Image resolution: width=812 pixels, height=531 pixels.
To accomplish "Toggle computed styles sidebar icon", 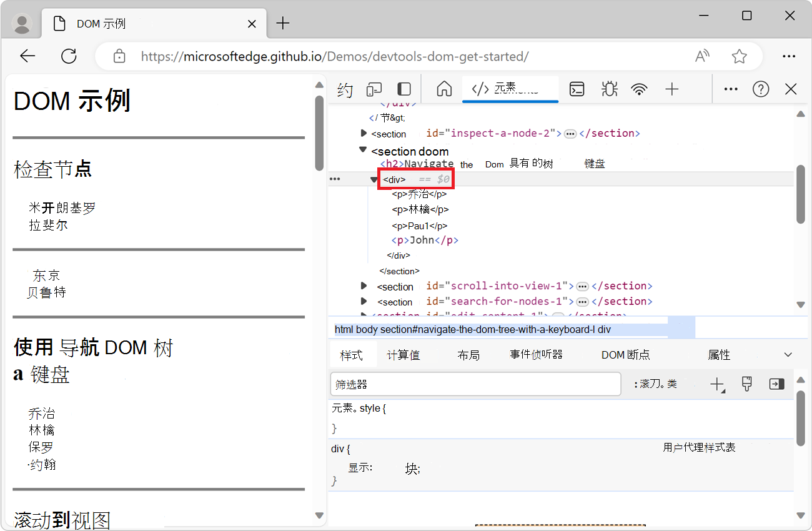I will [776, 384].
